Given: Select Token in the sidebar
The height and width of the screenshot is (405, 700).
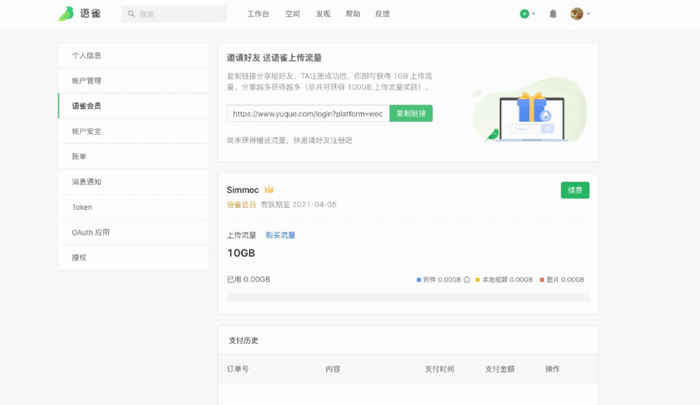Looking at the screenshot, I should tap(133, 207).
